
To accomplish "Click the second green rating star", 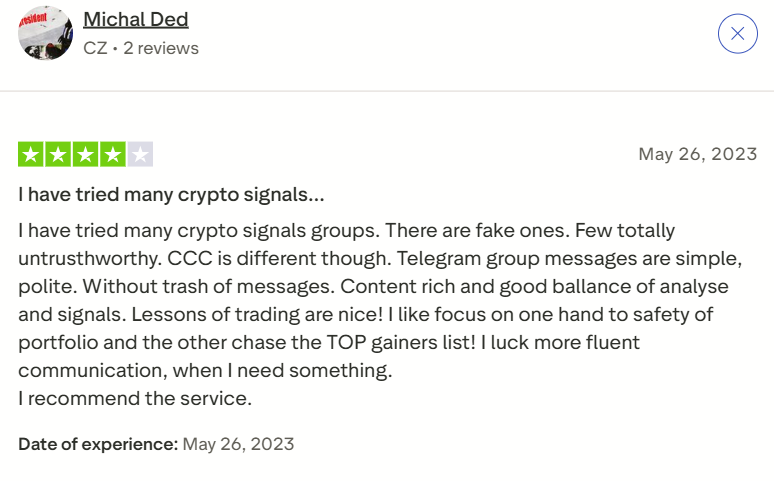I will (x=58, y=155).
